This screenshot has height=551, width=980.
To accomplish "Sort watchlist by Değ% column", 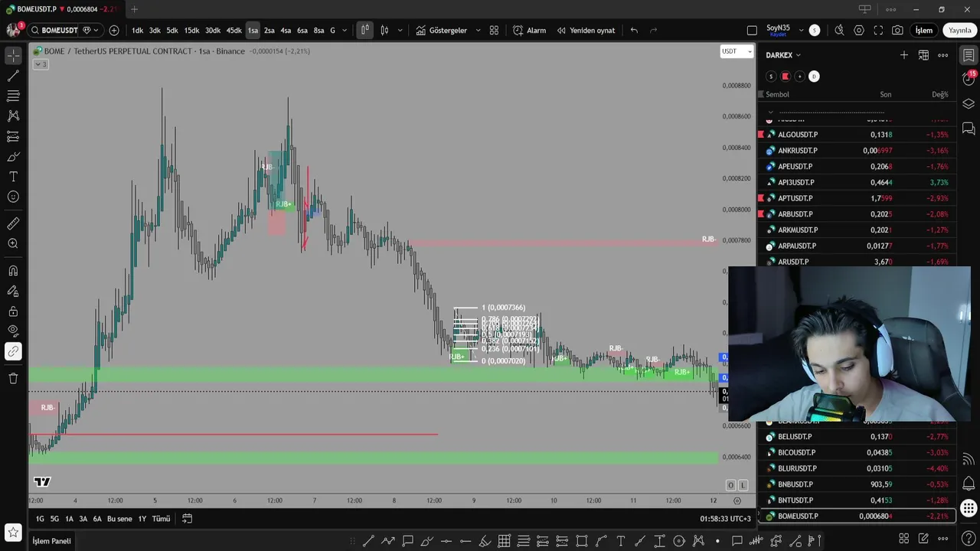I will (939, 95).
